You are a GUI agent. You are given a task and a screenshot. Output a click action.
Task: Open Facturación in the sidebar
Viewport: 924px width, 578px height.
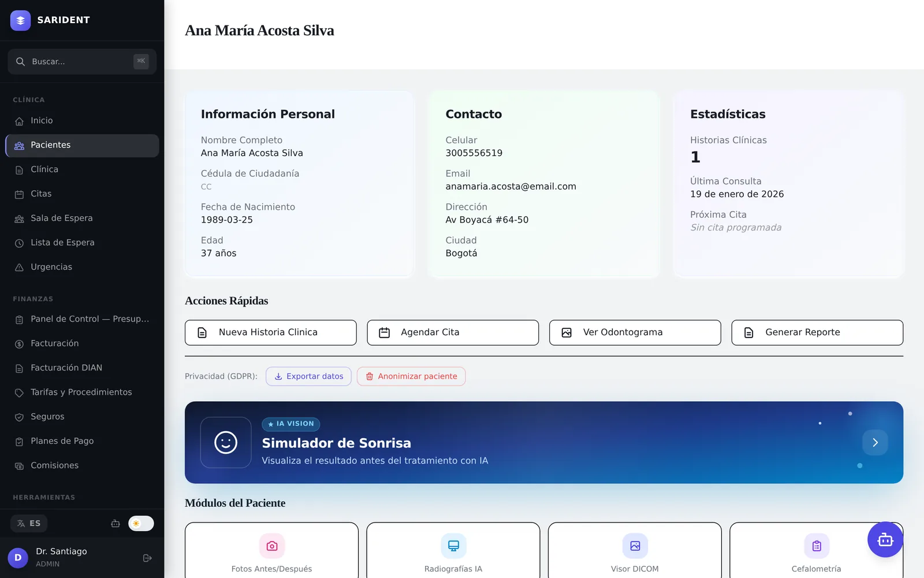point(82,343)
